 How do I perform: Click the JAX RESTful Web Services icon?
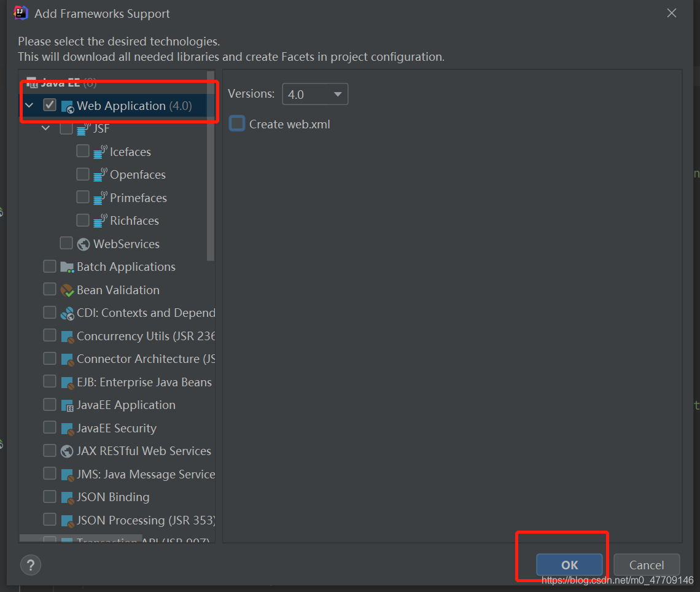[67, 451]
